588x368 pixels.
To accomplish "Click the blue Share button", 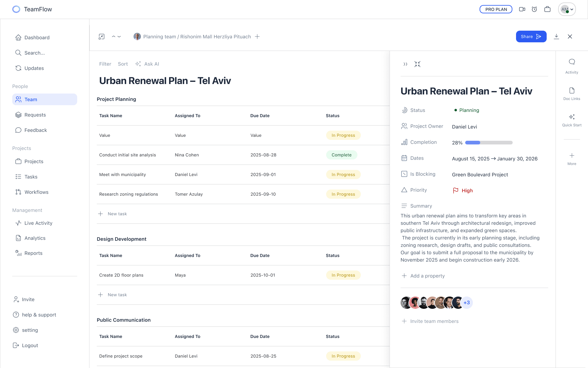I will coord(531,36).
